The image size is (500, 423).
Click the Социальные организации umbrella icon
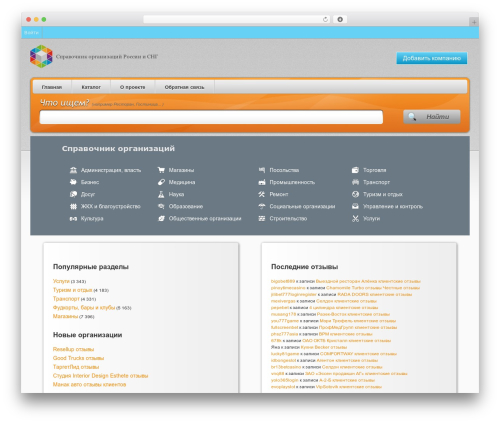[262, 206]
